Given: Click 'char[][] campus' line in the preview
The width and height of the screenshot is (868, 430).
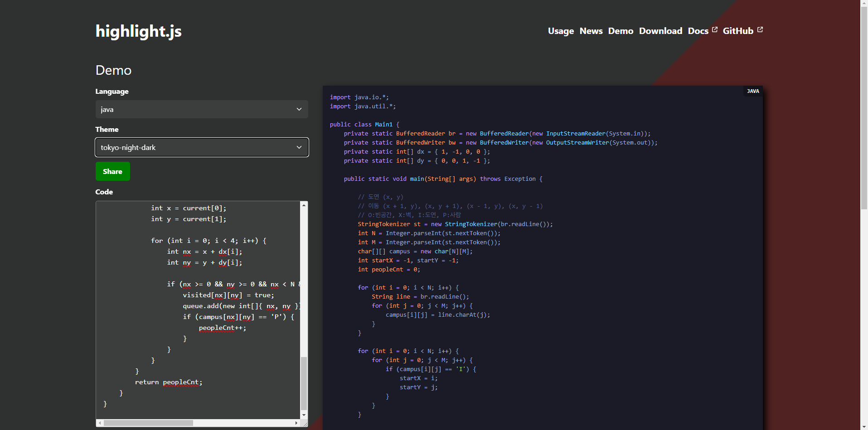Looking at the screenshot, I should 415,251.
